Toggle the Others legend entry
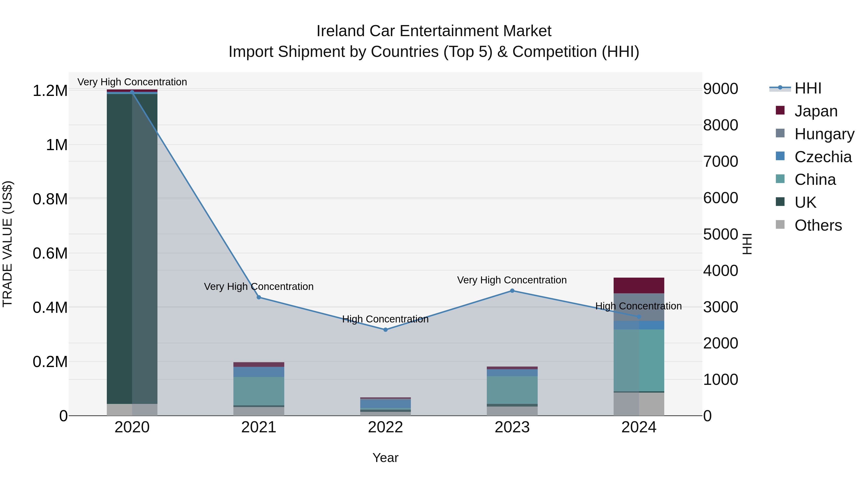This screenshot has width=868, height=488. click(x=809, y=225)
